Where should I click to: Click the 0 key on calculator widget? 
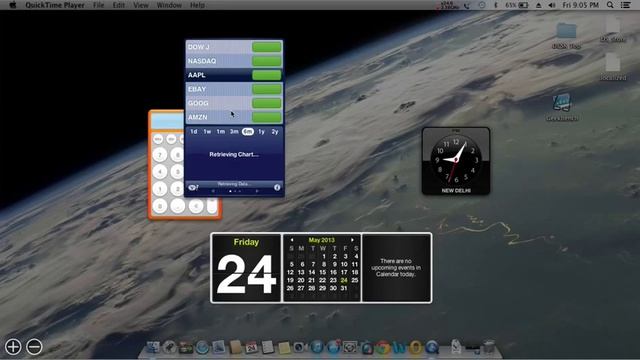(160, 206)
